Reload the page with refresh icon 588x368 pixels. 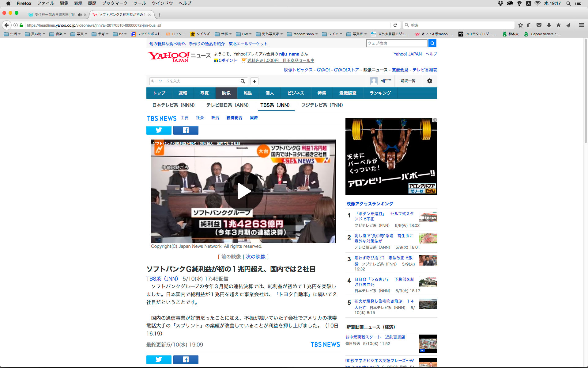pos(395,25)
